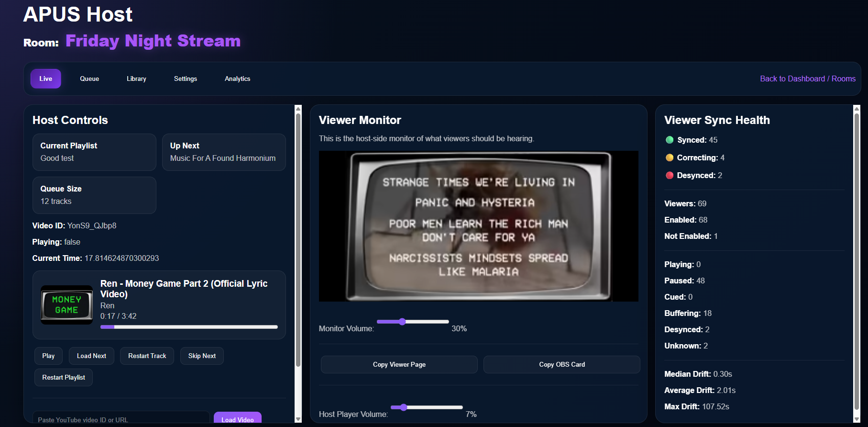Click the 'Buffering: 18' stat
This screenshot has width=868, height=427.
coord(688,313)
